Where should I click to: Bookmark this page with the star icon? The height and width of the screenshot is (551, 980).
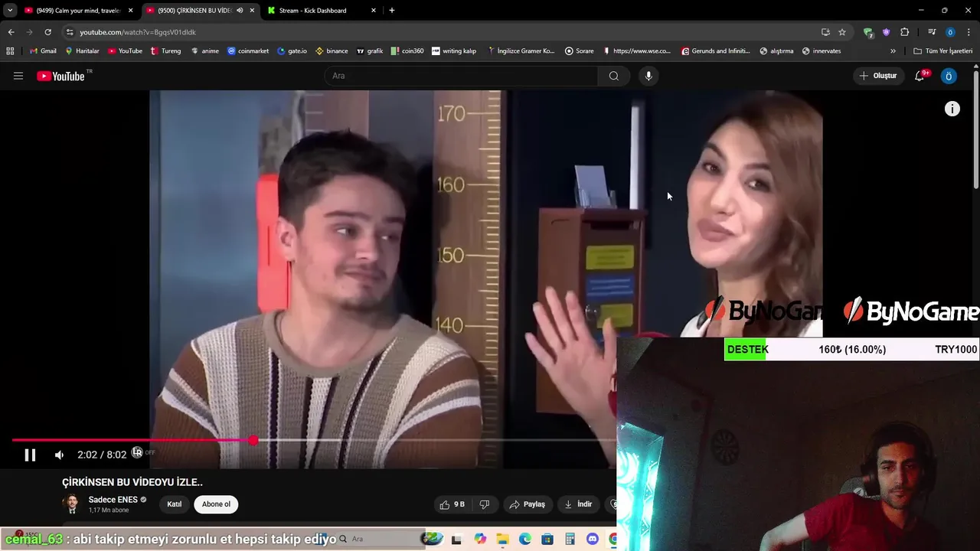[842, 32]
